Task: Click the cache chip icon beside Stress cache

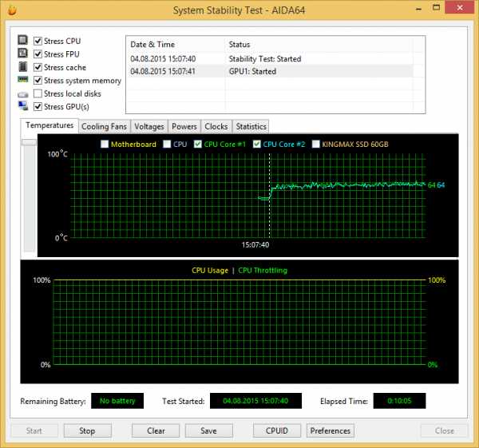Action: [x=22, y=66]
